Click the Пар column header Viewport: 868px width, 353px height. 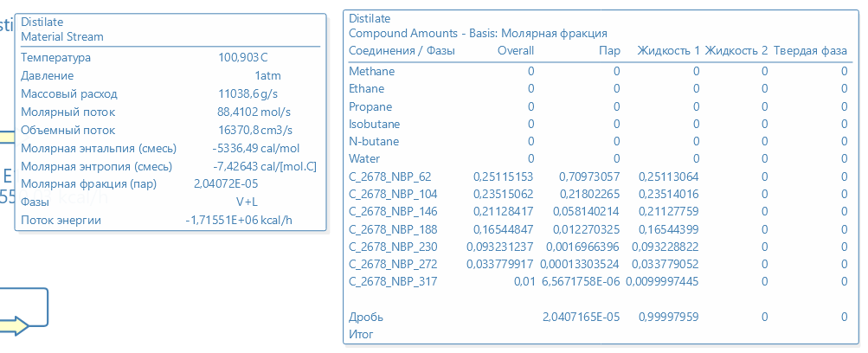coord(609,51)
